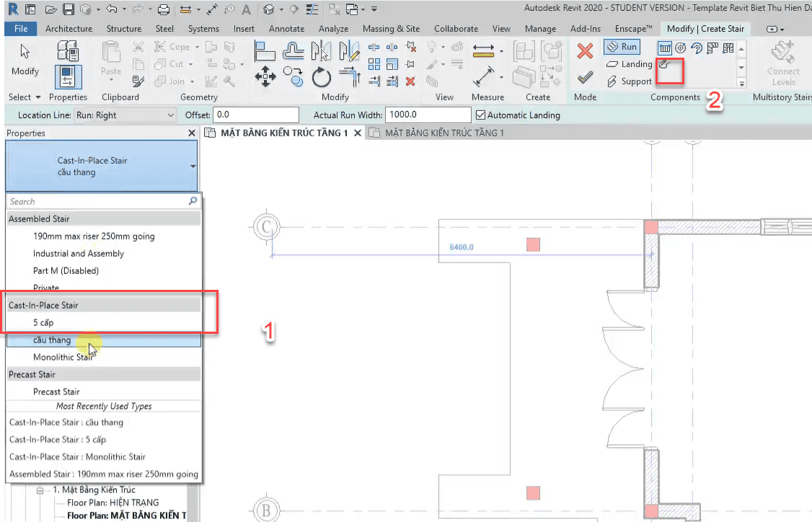This screenshot has width=812, height=522.
Task: Toggle the Properties palette icon
Action: point(68,76)
